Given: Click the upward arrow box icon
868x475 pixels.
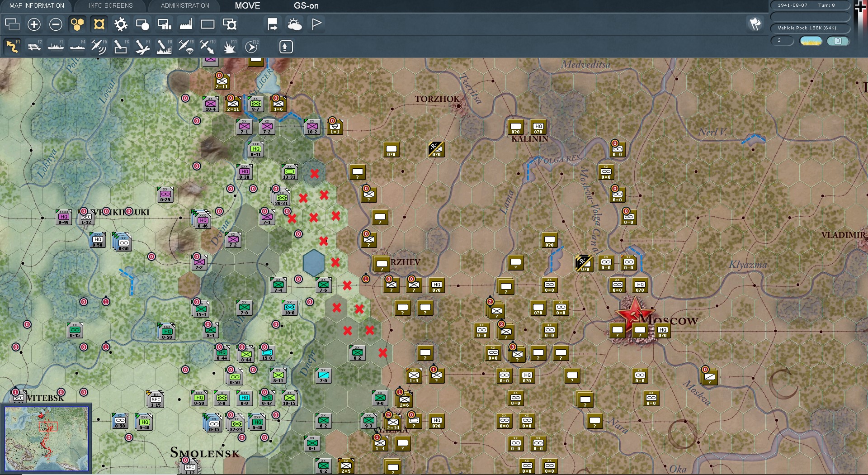Looking at the screenshot, I should [286, 47].
